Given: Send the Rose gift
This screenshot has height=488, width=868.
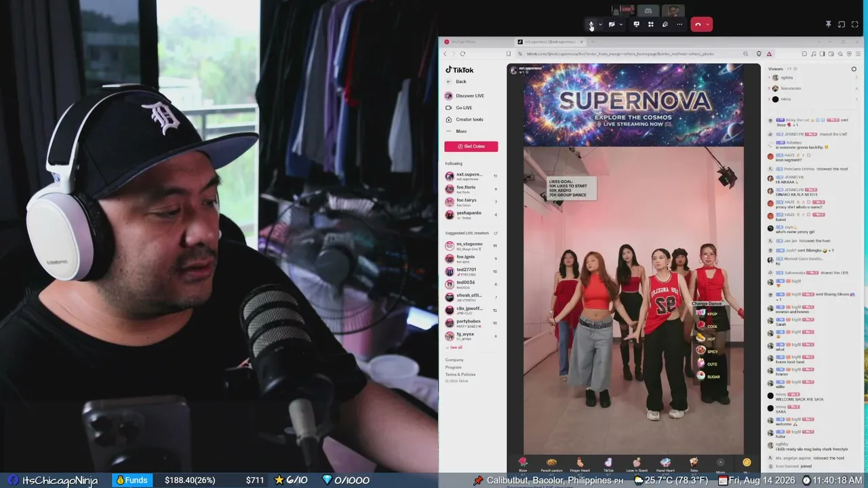Looking at the screenshot, I should 523,464.
